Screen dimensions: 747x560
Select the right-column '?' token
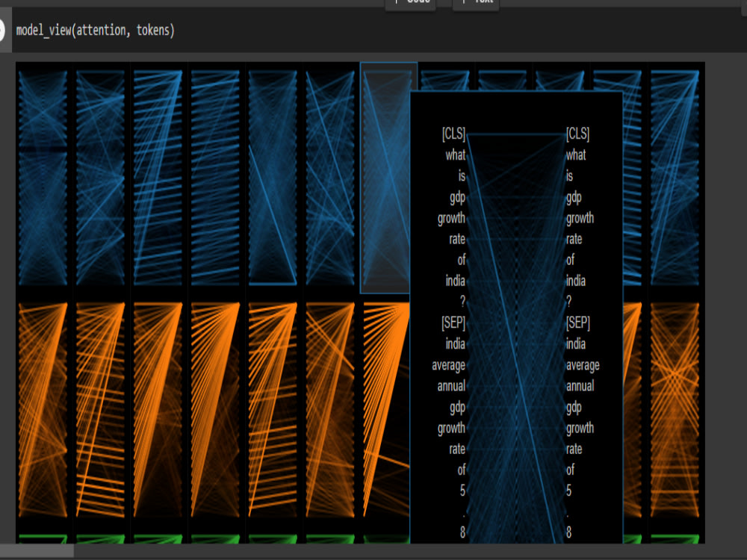[568, 302]
